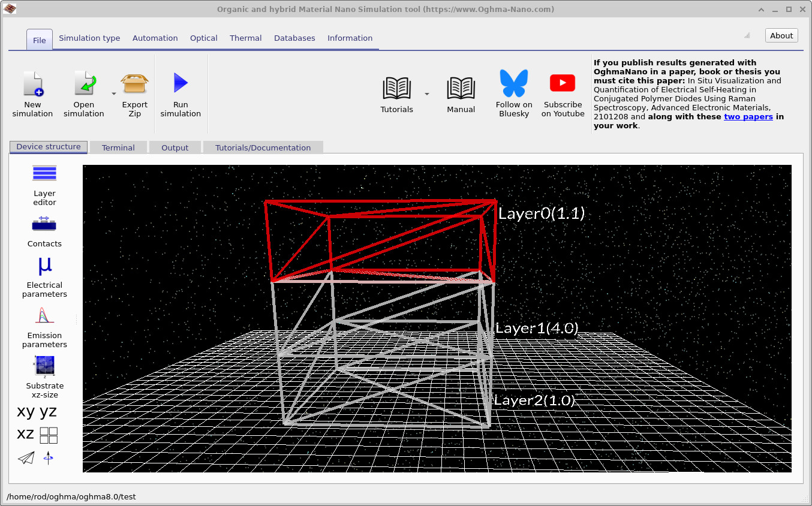The height and width of the screenshot is (506, 812).
Task: Switch to the Terminal tab
Action: [118, 147]
